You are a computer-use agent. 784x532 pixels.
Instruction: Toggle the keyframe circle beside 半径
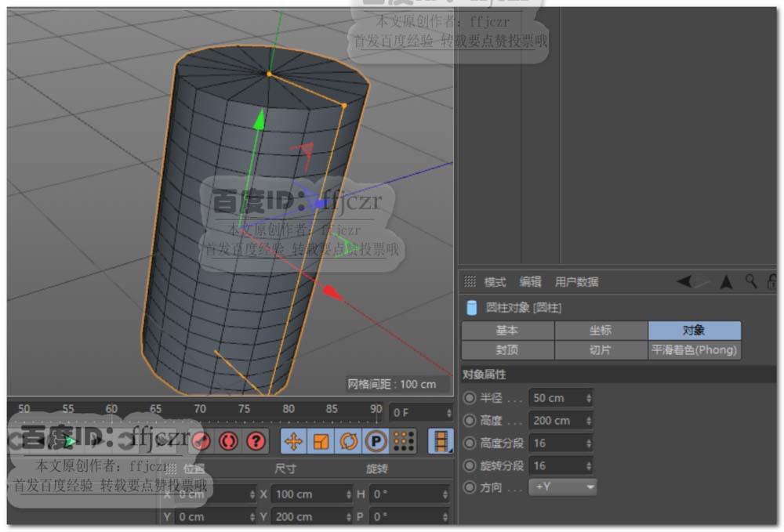pyautogui.click(x=470, y=398)
